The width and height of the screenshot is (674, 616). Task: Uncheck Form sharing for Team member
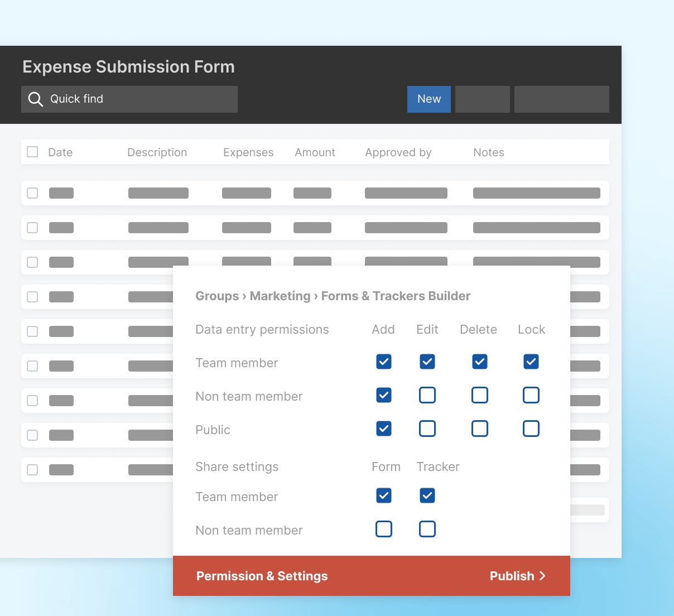coord(383,495)
